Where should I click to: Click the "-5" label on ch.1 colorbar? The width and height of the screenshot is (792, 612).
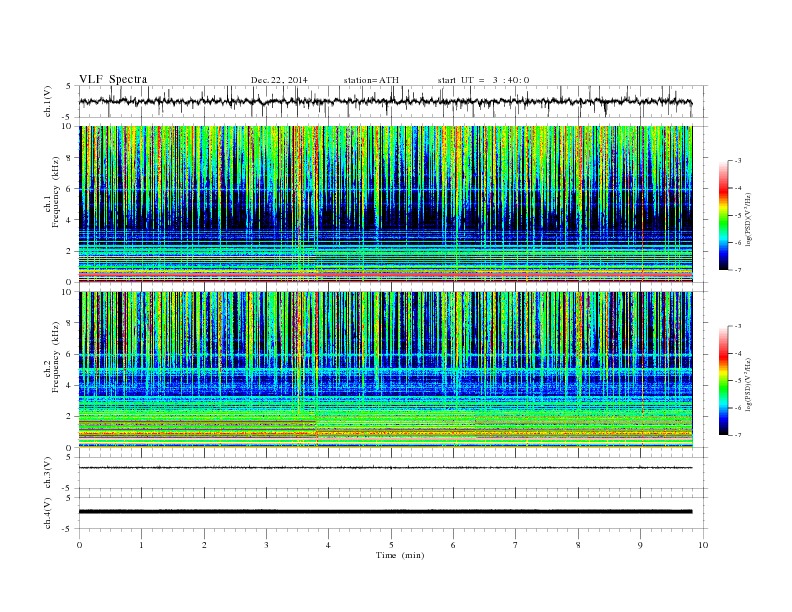(738, 216)
